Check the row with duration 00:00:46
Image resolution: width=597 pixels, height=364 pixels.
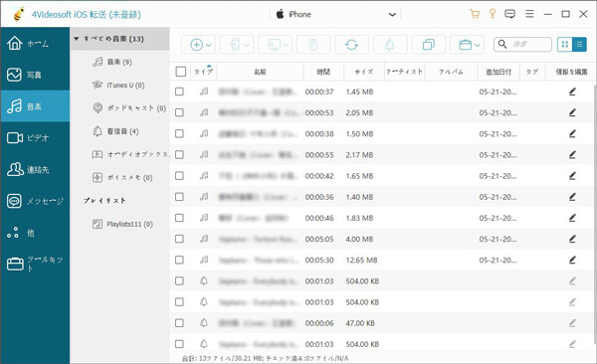click(x=179, y=218)
